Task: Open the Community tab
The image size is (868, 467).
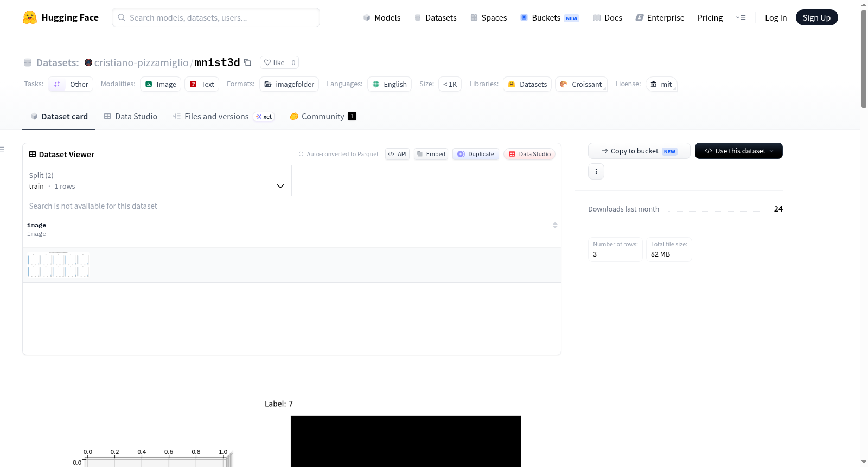Action: click(323, 116)
